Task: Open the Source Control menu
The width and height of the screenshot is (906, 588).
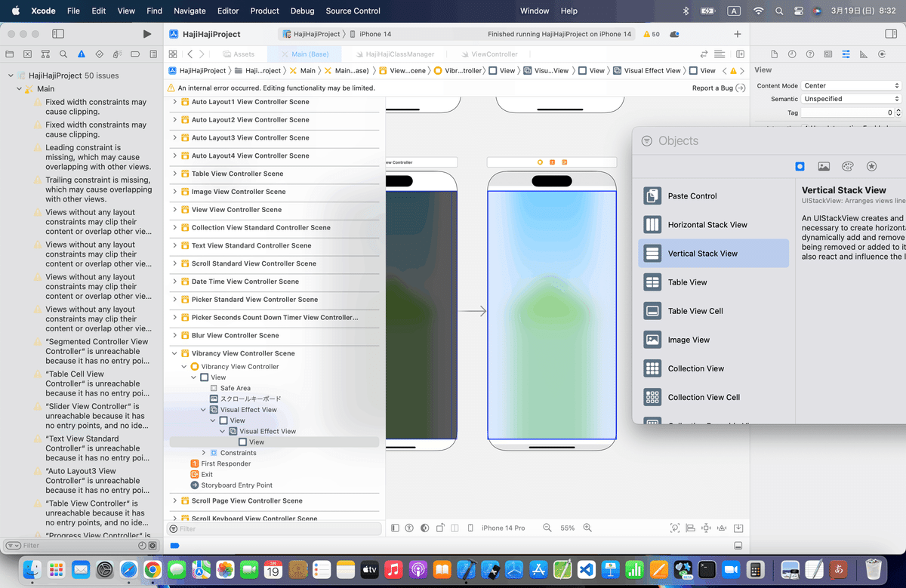Action: (353, 11)
